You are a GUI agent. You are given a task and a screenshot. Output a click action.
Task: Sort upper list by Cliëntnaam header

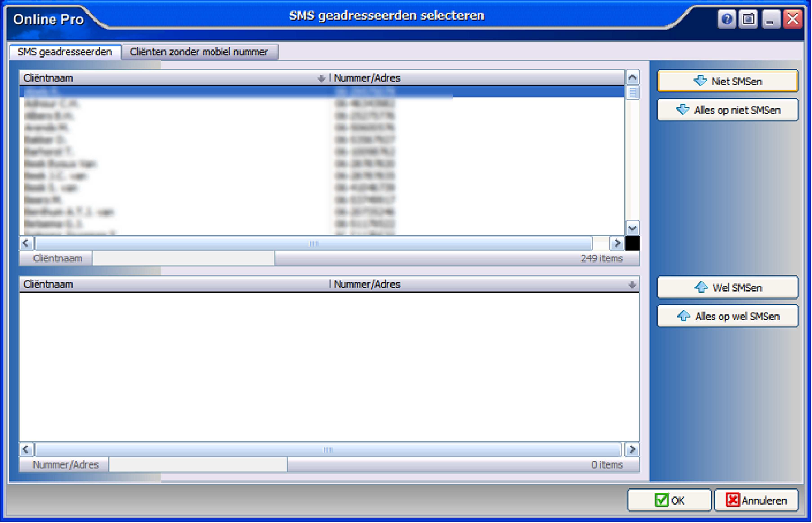point(175,78)
